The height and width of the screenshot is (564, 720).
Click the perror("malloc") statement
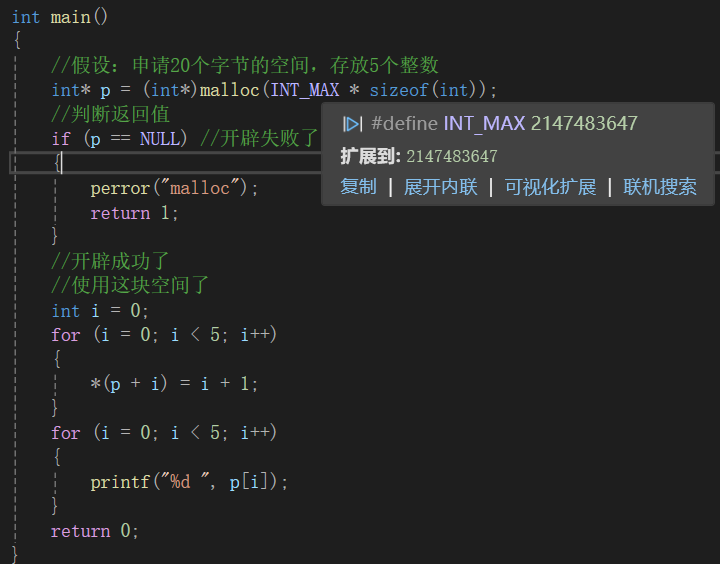click(174, 188)
